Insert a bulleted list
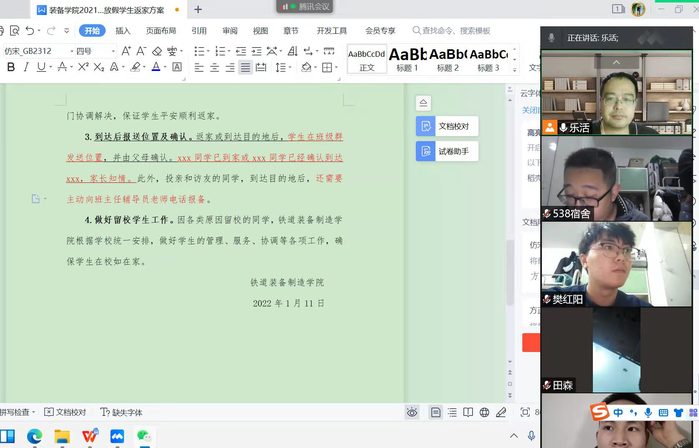Viewport: 699px width, 448px height. tap(199, 51)
